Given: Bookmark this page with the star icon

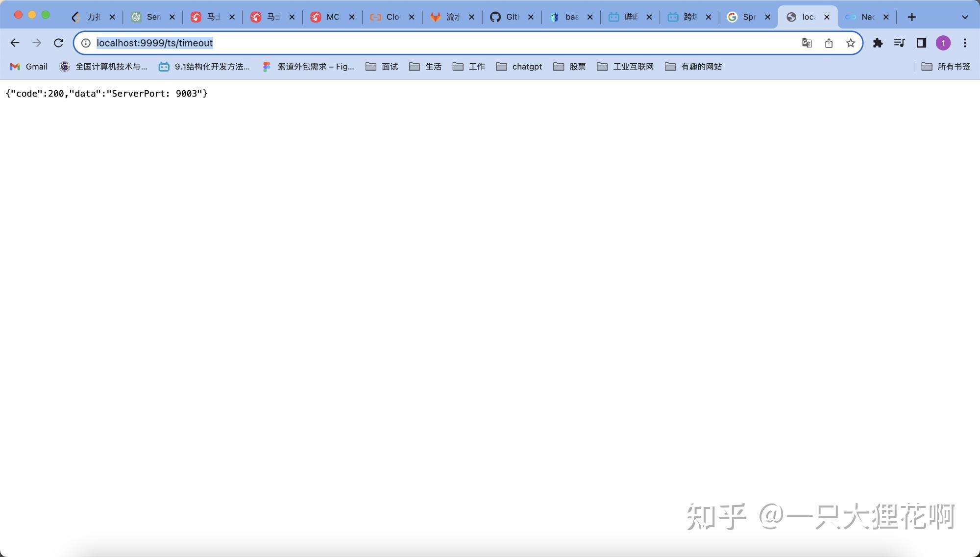Looking at the screenshot, I should point(851,43).
